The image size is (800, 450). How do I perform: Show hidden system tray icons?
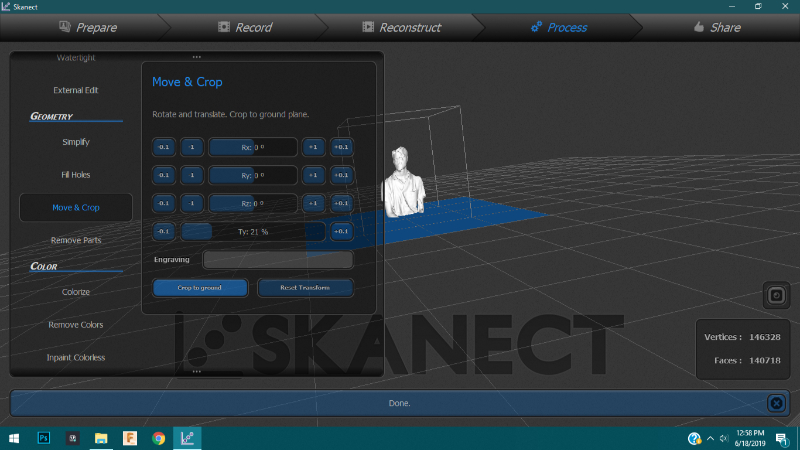(x=710, y=438)
